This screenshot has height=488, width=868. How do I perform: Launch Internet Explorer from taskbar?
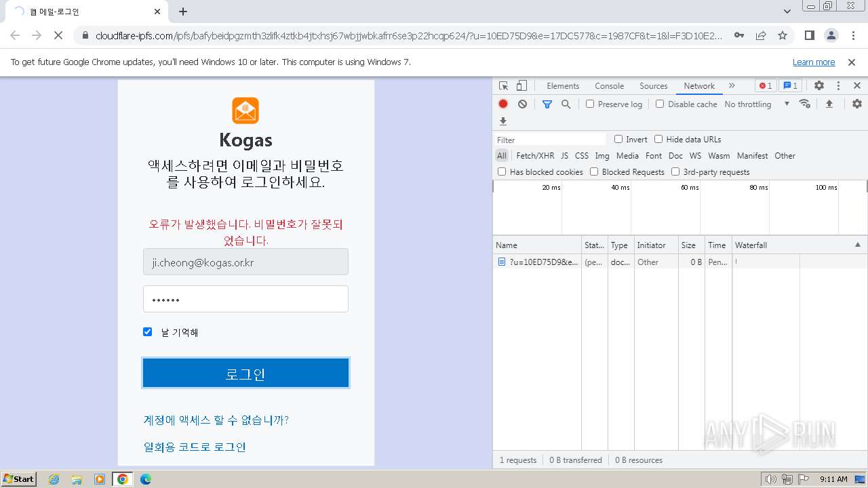[54, 479]
